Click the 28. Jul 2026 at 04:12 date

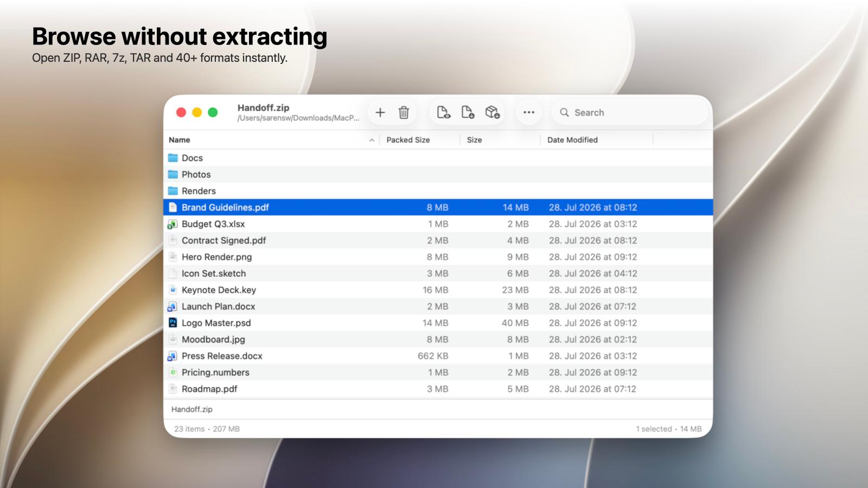593,273
